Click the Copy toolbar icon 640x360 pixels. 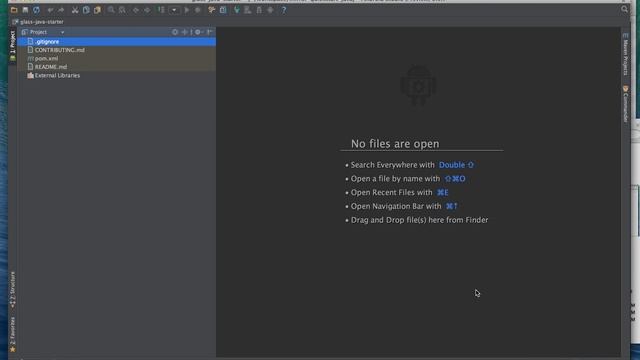coord(86,10)
